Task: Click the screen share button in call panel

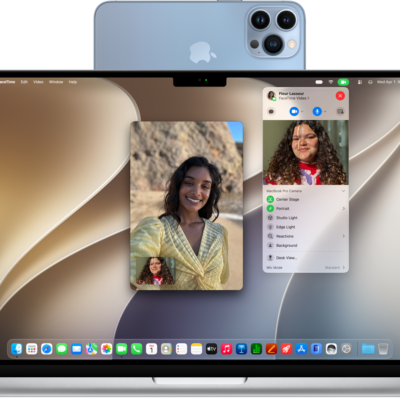Action: tap(340, 111)
